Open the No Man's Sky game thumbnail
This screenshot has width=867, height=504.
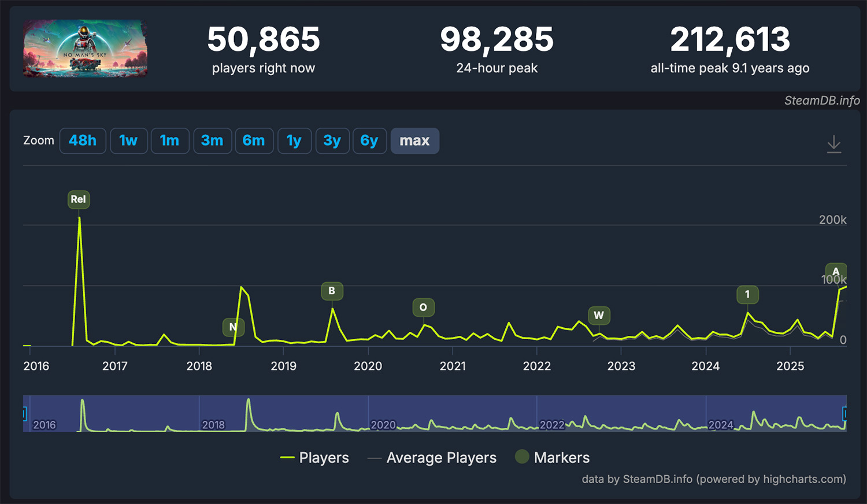[x=85, y=49]
